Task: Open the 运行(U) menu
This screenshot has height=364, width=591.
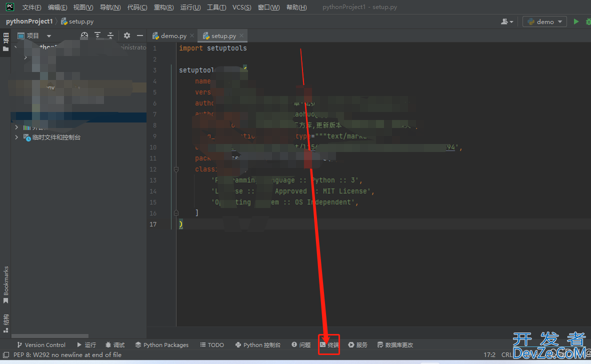Action: point(190,7)
